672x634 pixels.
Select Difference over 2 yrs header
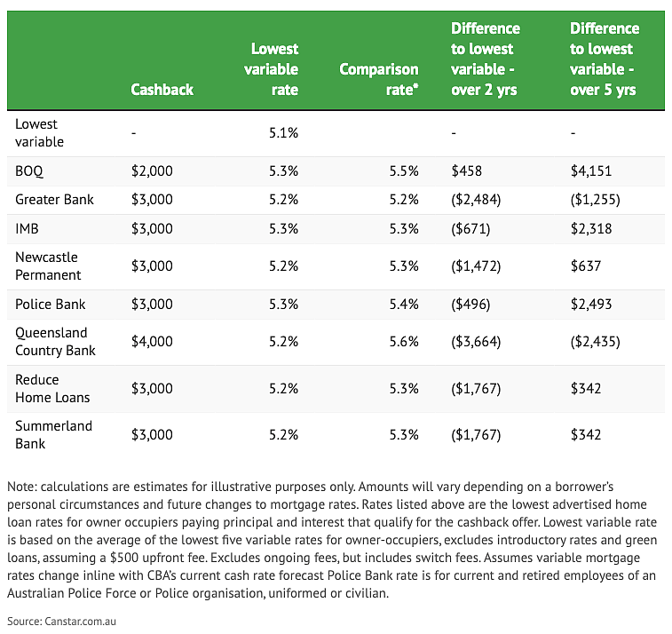[486, 59]
